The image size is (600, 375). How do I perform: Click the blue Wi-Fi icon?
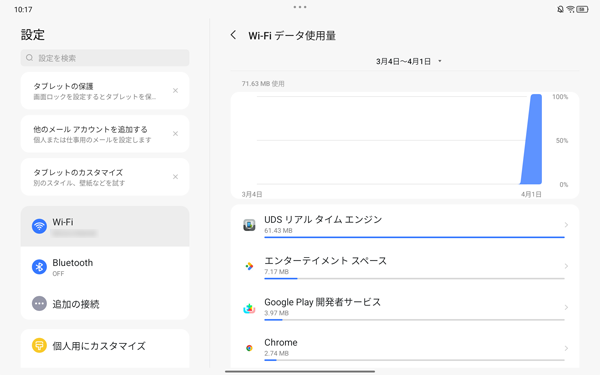coord(39,226)
